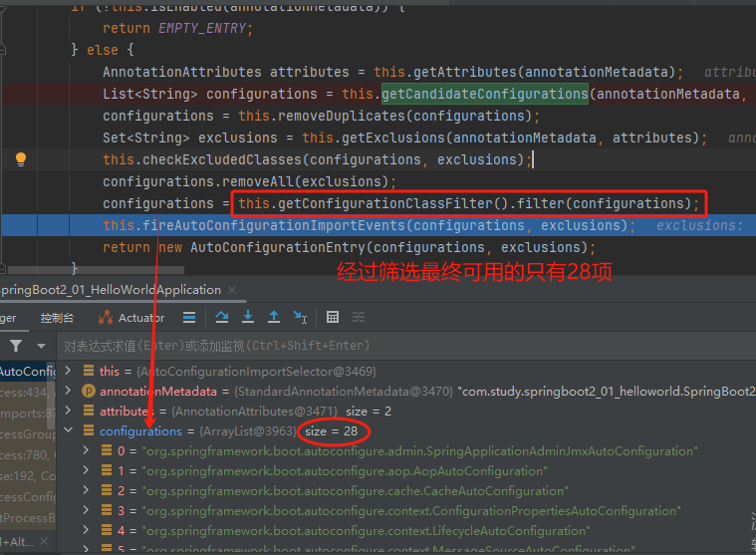
Task: Click the Step Over debugger icon
Action: [222, 317]
